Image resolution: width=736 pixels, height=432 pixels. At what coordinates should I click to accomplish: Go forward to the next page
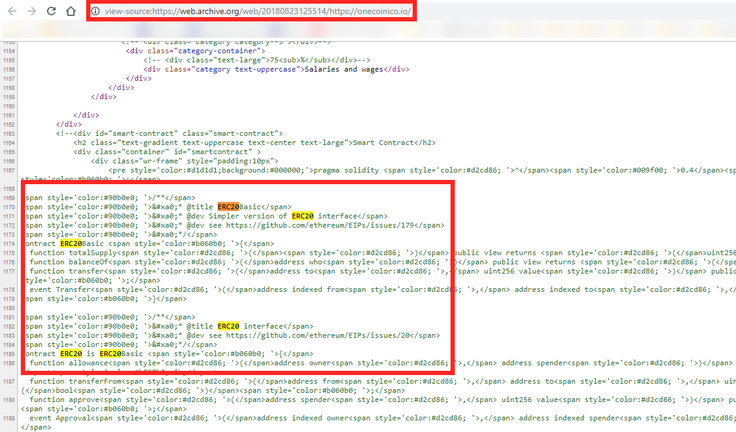31,11
